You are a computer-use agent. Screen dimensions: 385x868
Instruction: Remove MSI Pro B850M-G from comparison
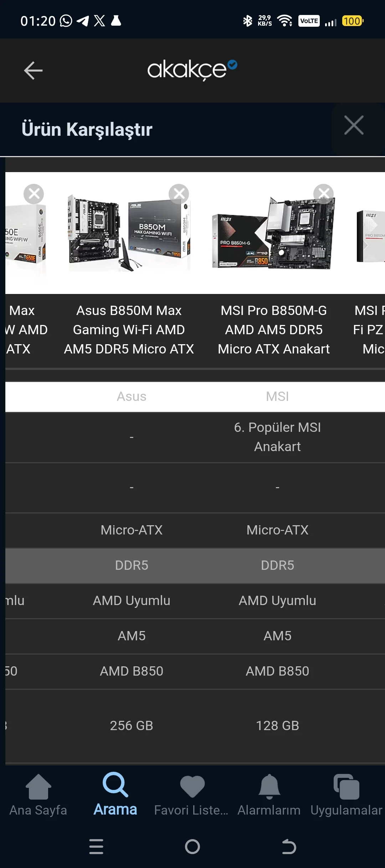coord(323,194)
